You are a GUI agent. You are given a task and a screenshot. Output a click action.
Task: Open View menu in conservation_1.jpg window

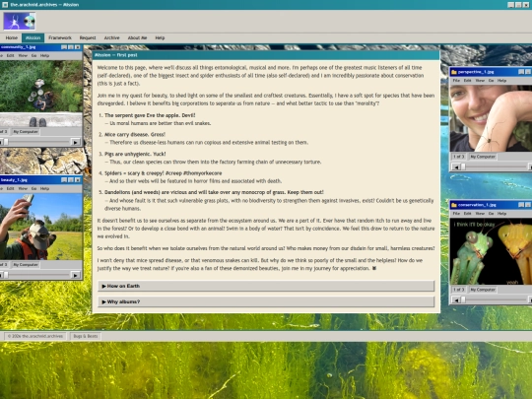pos(480,214)
